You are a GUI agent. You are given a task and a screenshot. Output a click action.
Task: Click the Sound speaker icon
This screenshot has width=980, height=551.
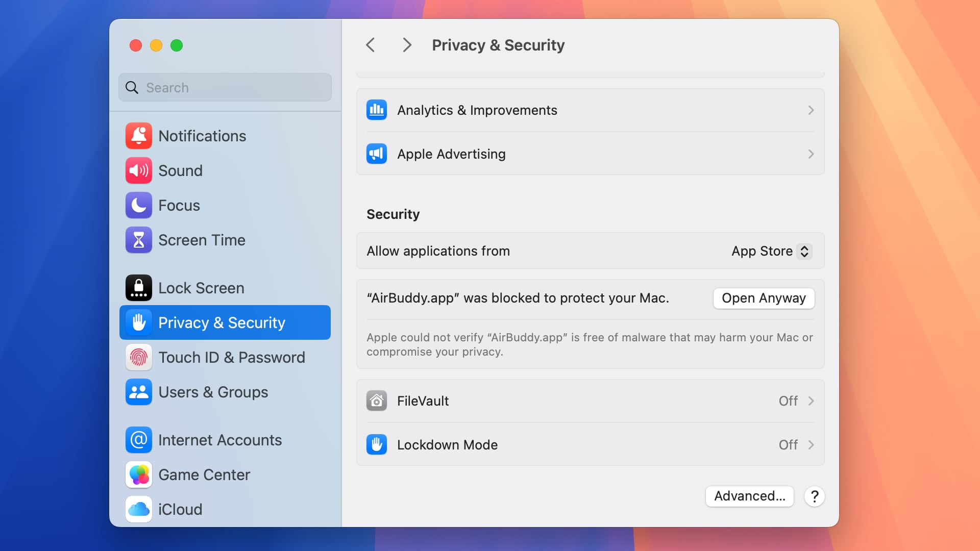tap(139, 170)
